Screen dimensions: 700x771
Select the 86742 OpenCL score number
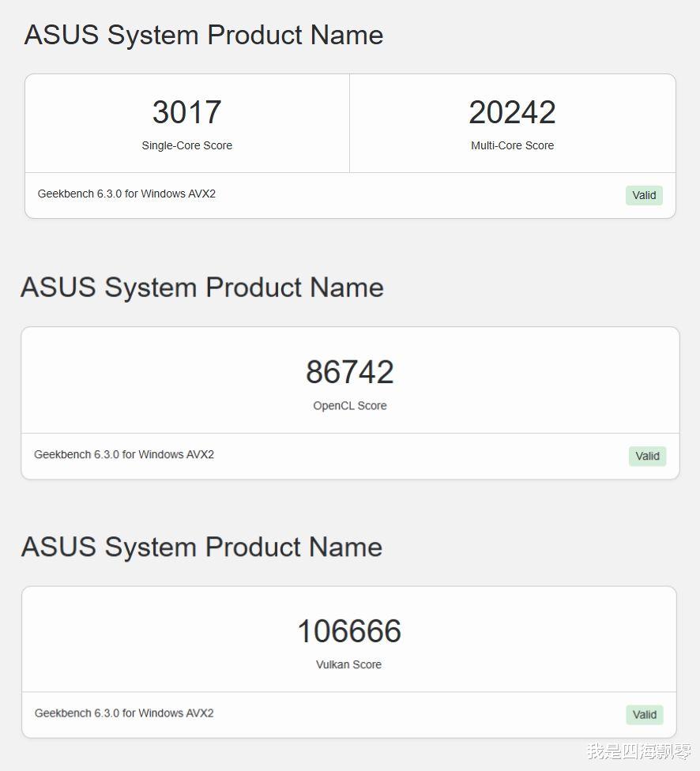pos(349,372)
